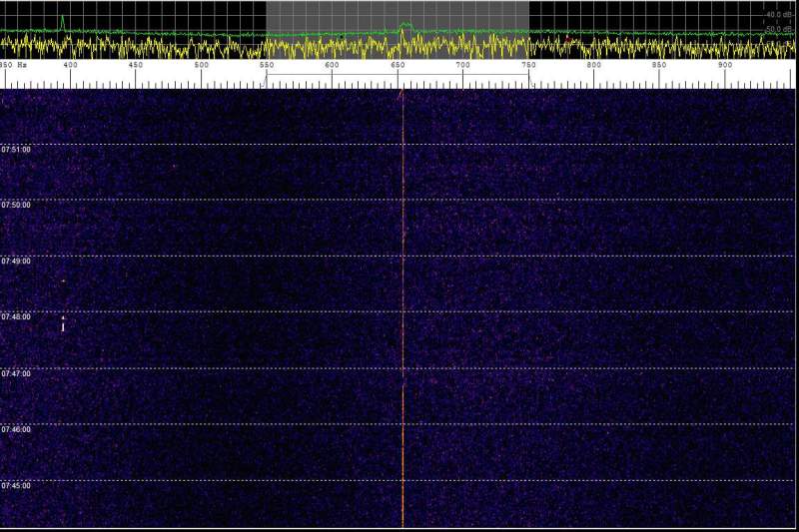Click the 400 Hz label on frequency scale

[x=70, y=65]
